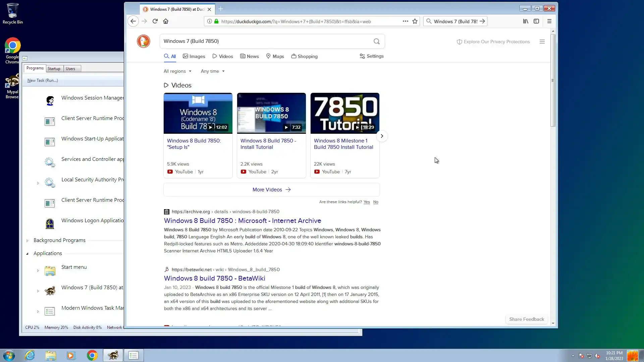
Task: Expand the Start menu tree entry
Action: pyautogui.click(x=38, y=270)
